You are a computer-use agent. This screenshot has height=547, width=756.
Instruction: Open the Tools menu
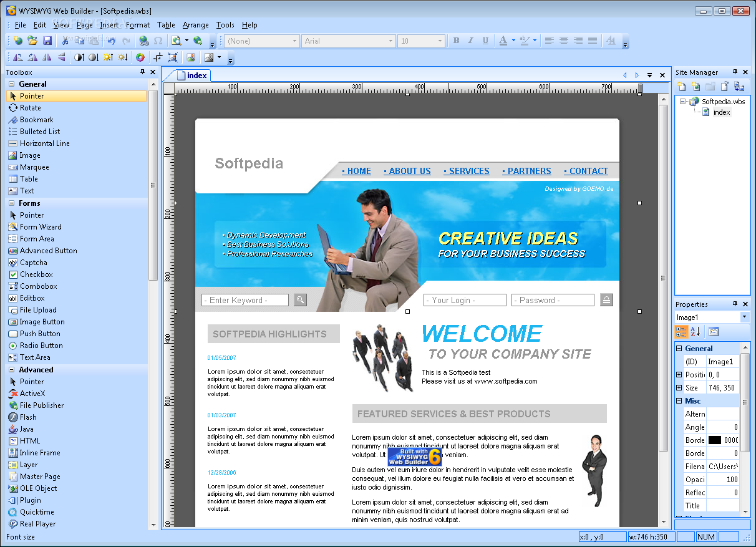pos(225,25)
